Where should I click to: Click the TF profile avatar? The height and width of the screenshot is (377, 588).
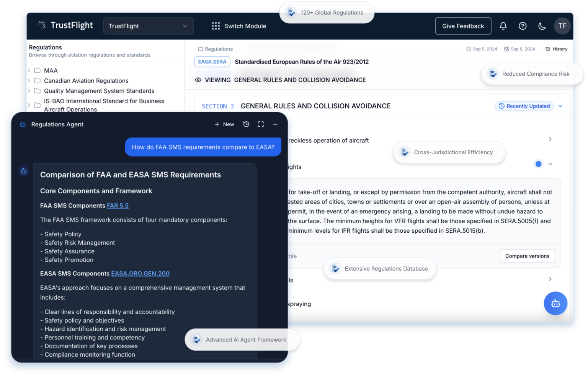(x=562, y=26)
